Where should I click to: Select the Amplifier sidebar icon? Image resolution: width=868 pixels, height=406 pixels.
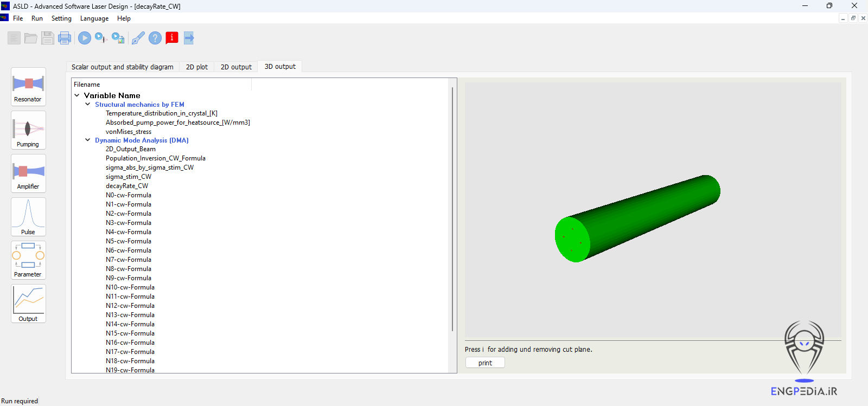point(28,173)
